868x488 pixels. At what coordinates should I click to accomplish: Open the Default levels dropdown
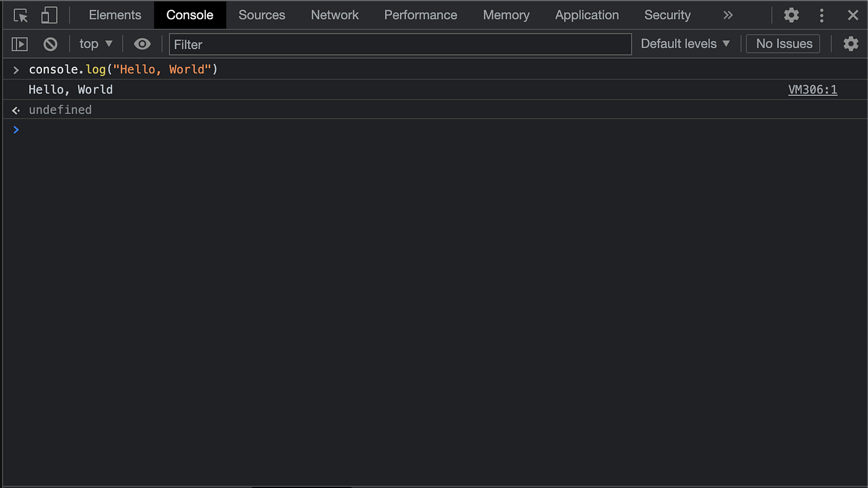[x=686, y=43]
